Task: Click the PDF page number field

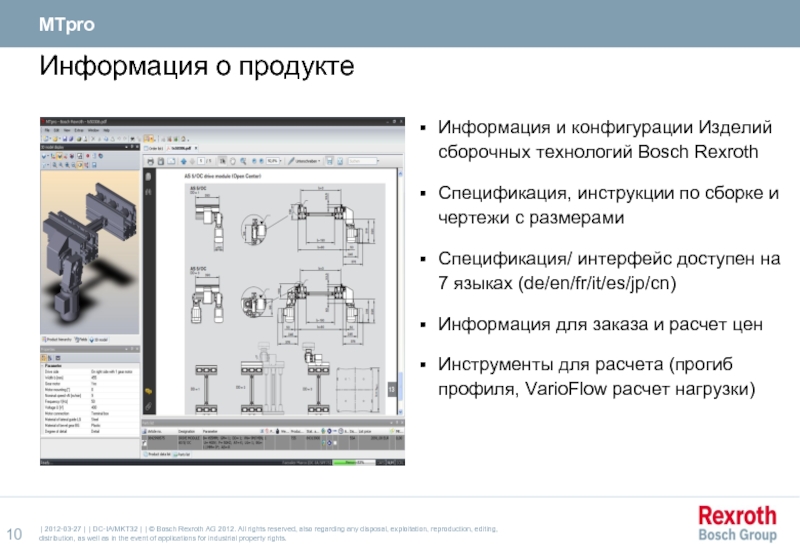Action: click(x=202, y=161)
